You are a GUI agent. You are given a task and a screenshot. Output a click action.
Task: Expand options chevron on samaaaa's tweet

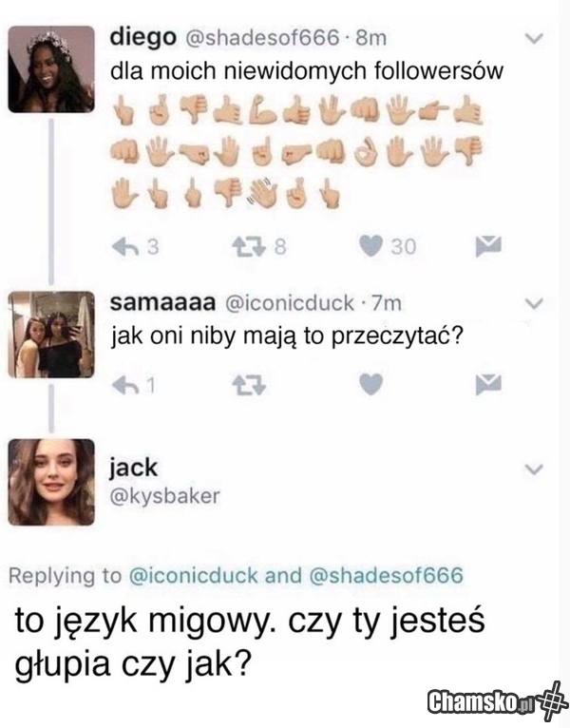pyautogui.click(x=533, y=303)
